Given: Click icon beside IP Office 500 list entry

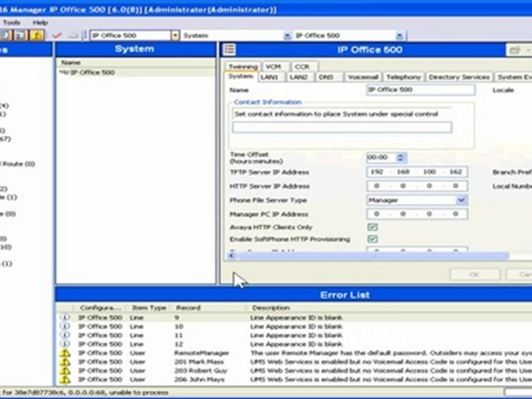Looking at the screenshot, I should (64, 72).
